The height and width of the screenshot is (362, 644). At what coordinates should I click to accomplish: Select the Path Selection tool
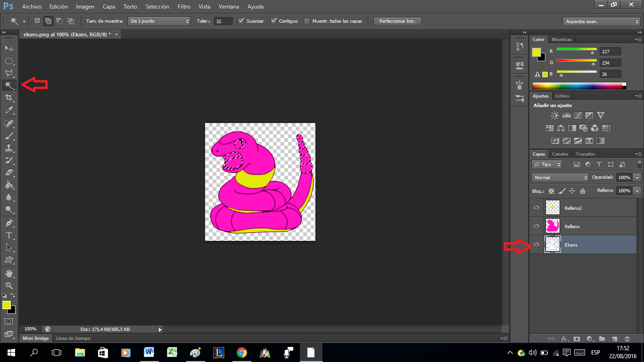(9, 247)
